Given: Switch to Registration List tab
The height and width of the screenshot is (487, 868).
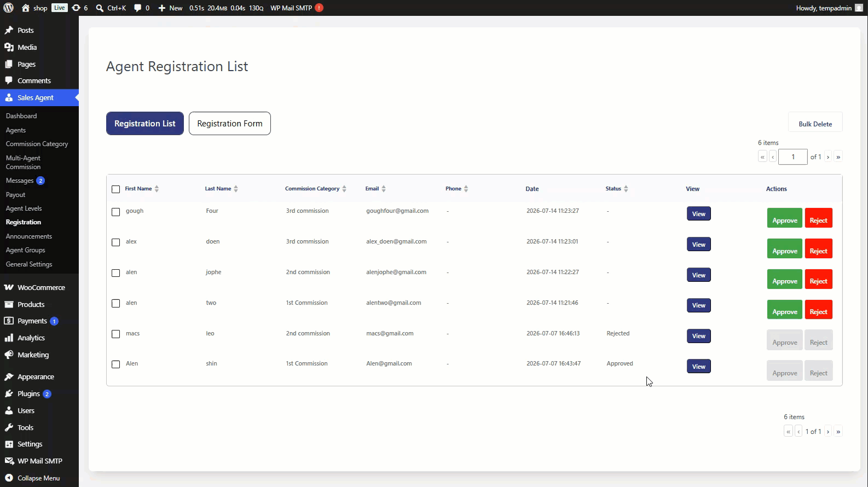Looking at the screenshot, I should 145,124.
